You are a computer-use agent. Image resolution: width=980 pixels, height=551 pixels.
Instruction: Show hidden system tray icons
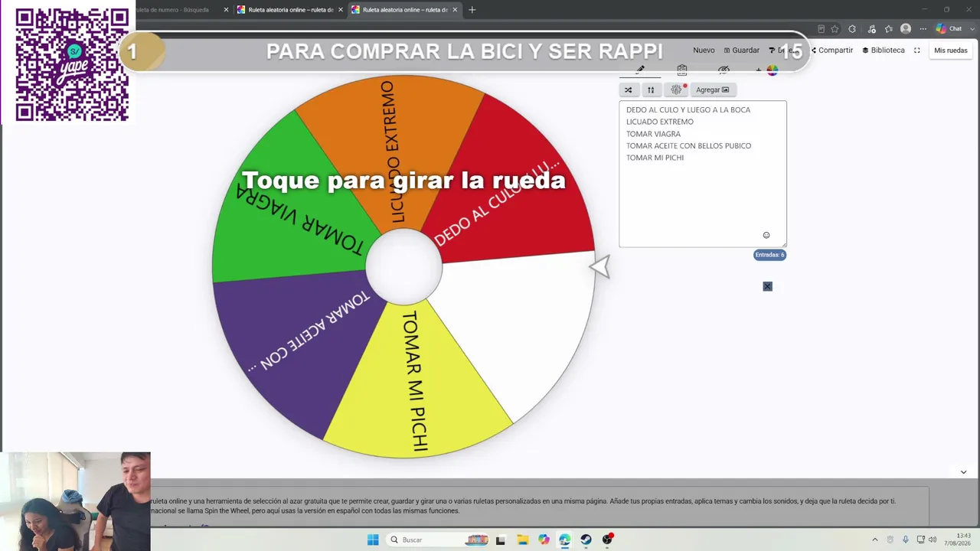click(x=875, y=540)
